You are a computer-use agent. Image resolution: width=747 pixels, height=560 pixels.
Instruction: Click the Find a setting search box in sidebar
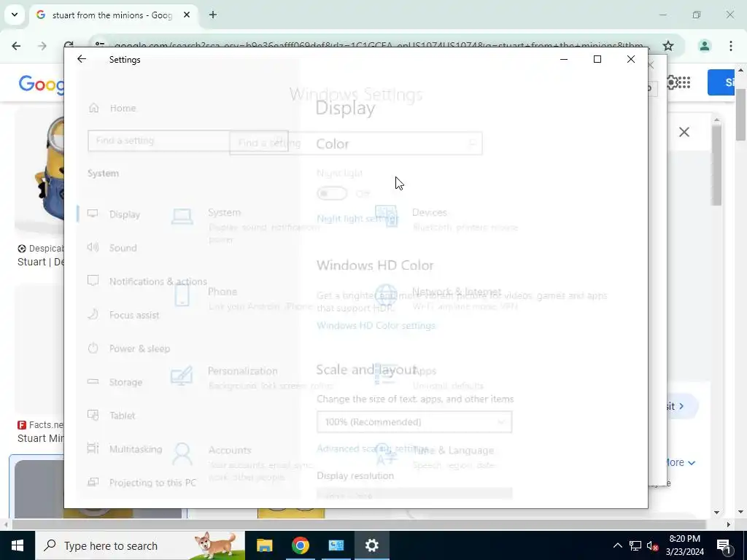coord(187,141)
